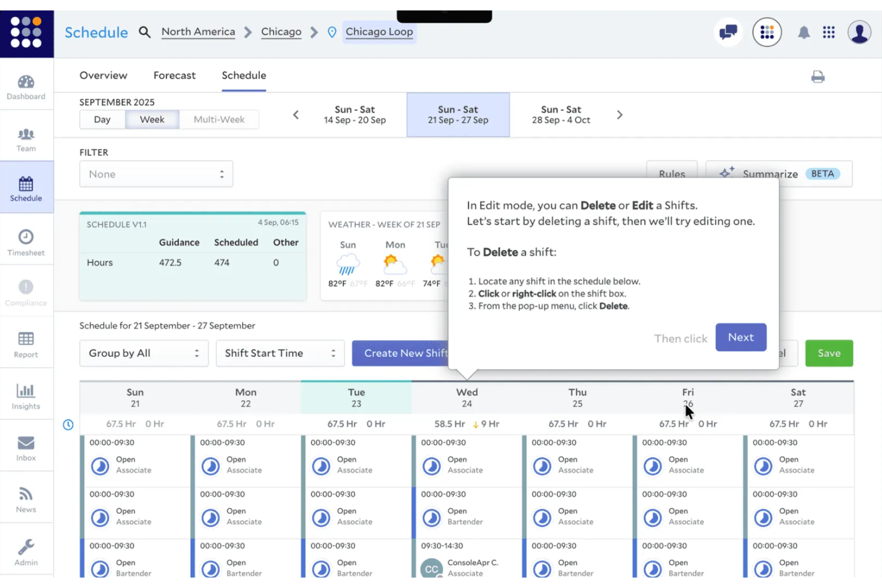Image resolution: width=882 pixels, height=588 pixels.
Task: Click the Summarize BETA button
Action: coord(779,174)
